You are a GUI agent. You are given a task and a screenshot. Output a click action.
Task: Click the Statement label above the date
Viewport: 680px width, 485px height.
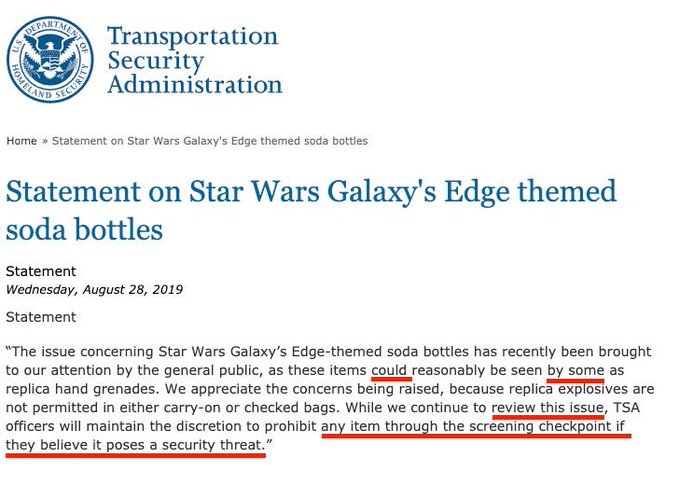tap(41, 272)
